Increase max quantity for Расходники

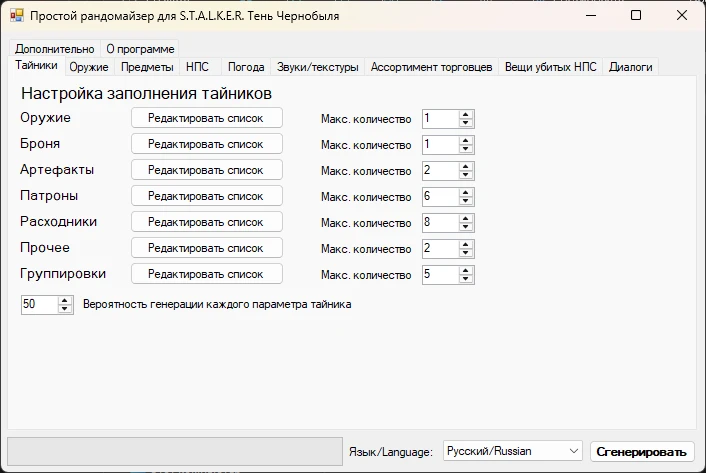pyautogui.click(x=466, y=219)
